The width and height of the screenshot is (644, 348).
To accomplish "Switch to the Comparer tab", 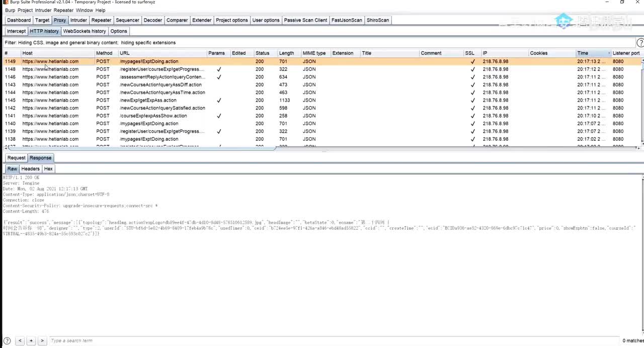I will coord(177,20).
